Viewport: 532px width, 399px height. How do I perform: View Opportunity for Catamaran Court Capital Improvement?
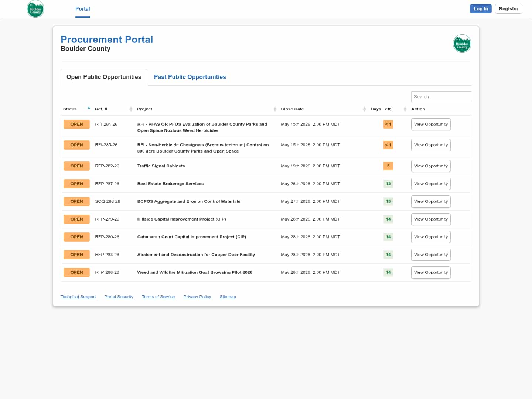pyautogui.click(x=431, y=237)
